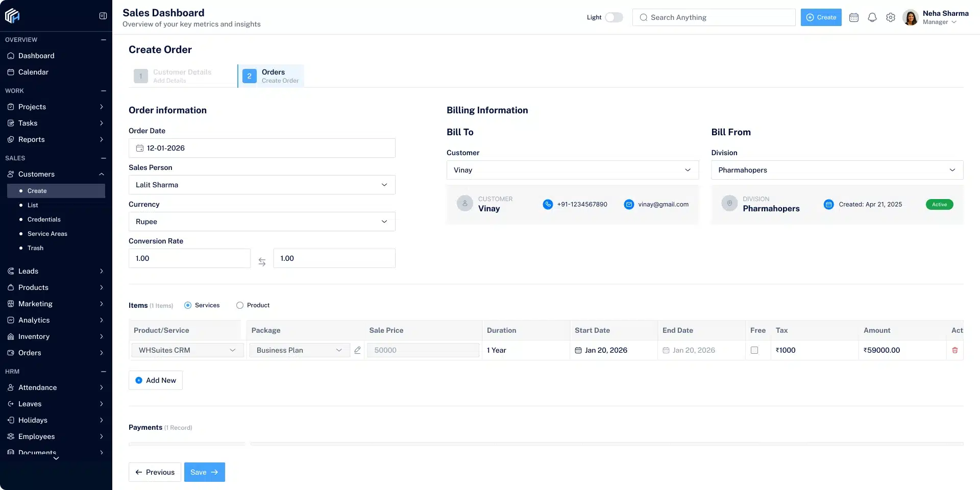Click customer phone icon for Vinay
This screenshot has height=490, width=980.
coord(548,204)
